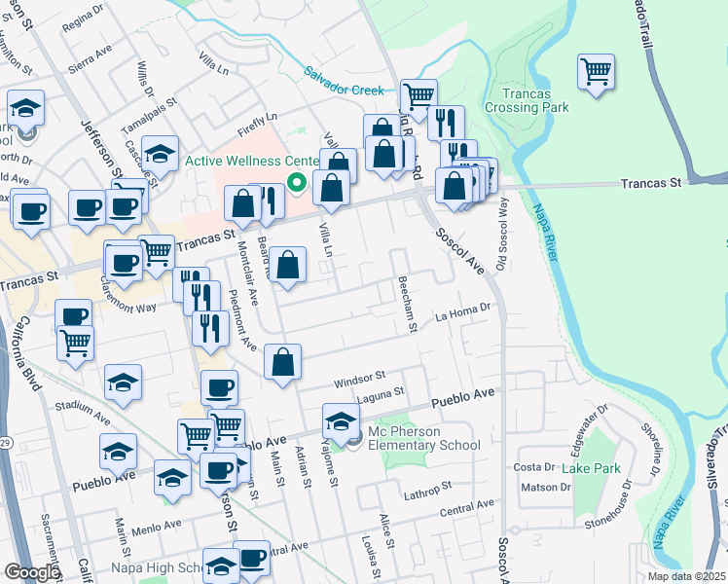
Task: Open the graduation cap marker right of Pueblo Ave label bottom-left
Action: pos(172,479)
